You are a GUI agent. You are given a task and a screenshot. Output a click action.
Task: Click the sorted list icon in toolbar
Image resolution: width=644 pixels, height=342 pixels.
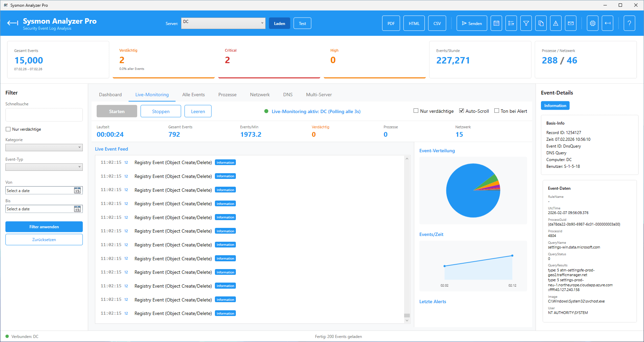pos(511,23)
